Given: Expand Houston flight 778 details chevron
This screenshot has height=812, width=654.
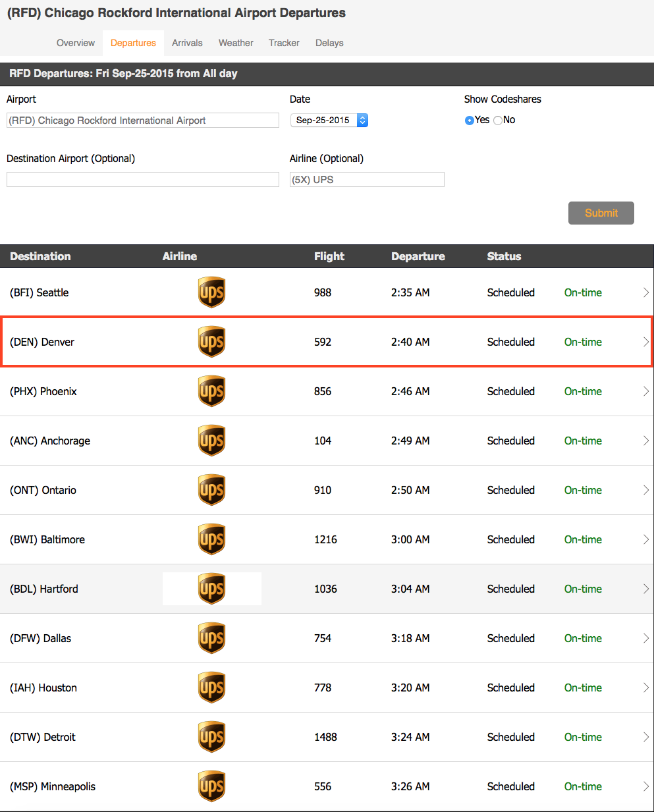Looking at the screenshot, I should tap(645, 688).
